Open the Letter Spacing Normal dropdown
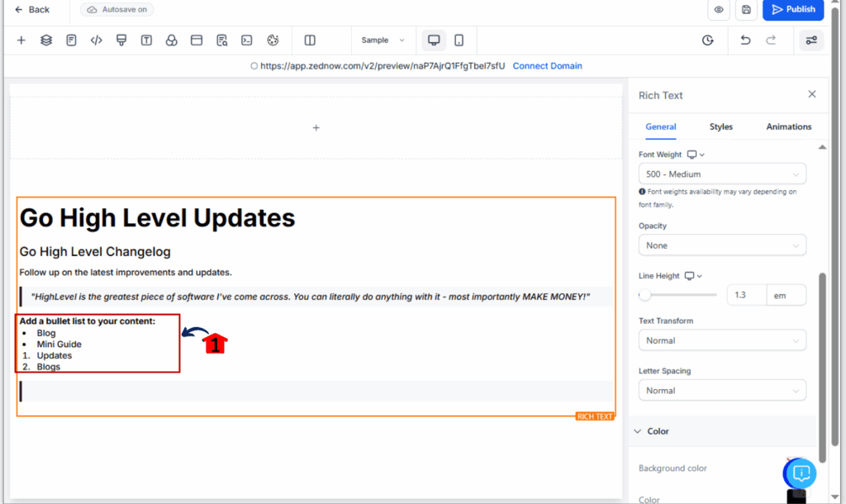Screen dimensions: 846x504 point(722,391)
